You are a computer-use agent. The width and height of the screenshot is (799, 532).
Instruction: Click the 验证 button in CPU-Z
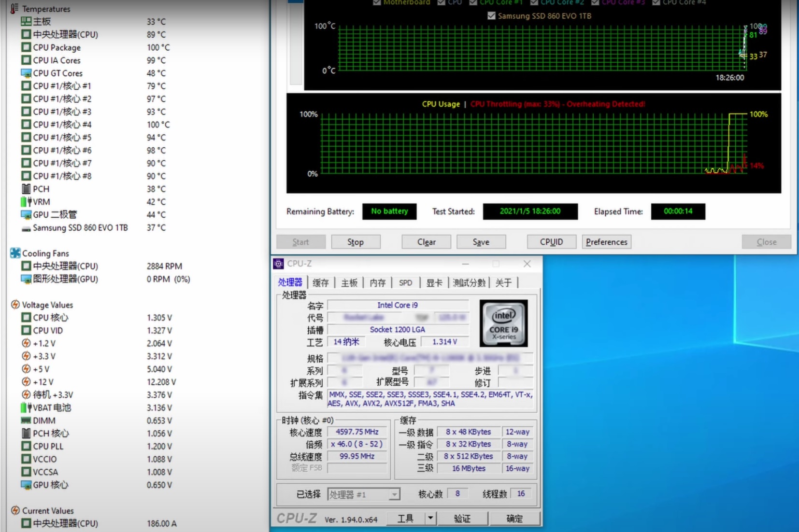pos(462,518)
